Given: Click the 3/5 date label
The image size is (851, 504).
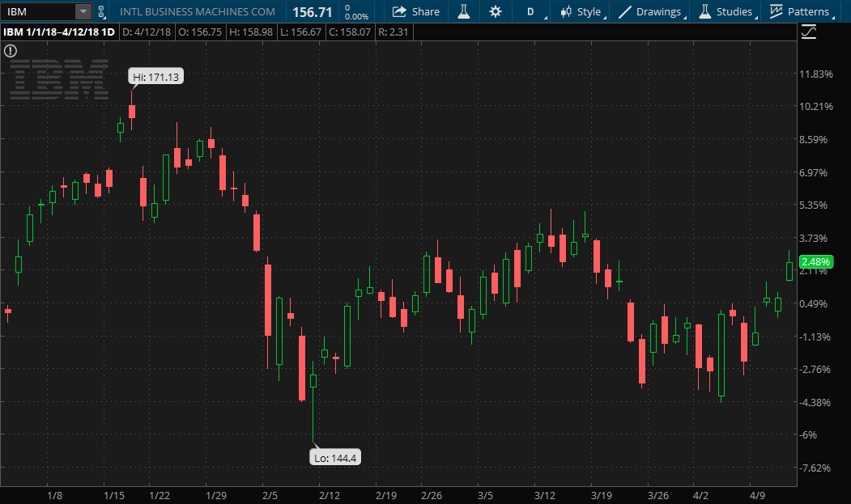Looking at the screenshot, I should pyautogui.click(x=485, y=495).
